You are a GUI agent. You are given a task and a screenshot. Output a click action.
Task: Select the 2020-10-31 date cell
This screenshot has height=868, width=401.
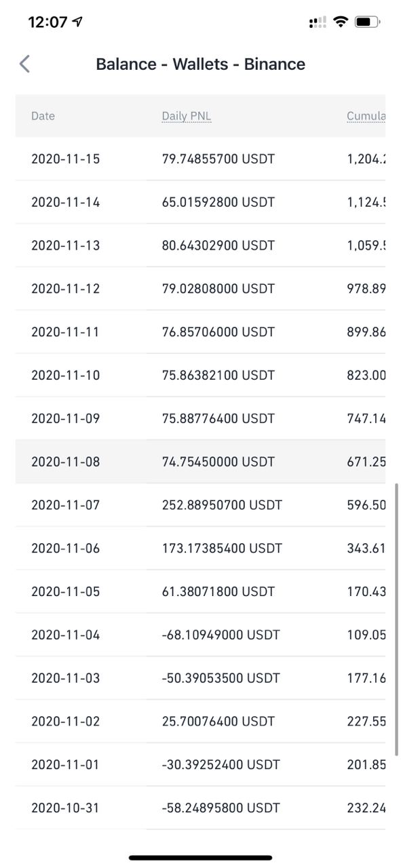pos(65,808)
